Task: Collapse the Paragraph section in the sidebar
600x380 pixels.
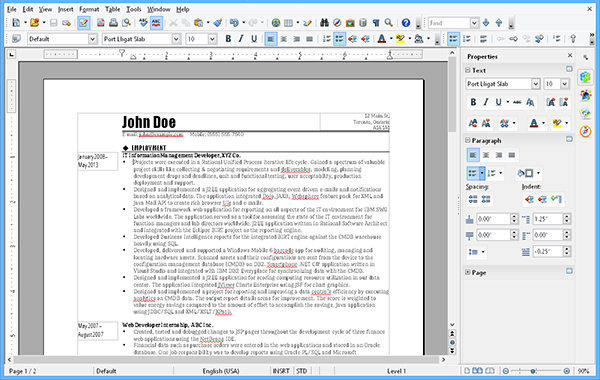Action: (468, 140)
